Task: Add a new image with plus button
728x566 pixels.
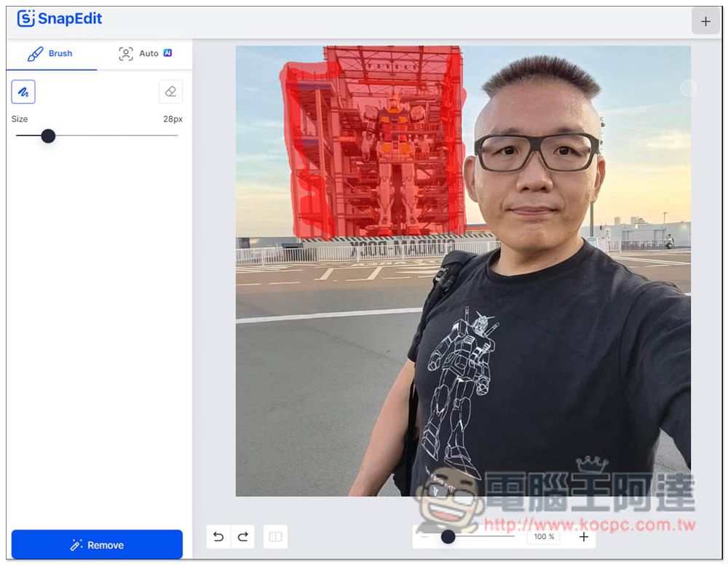Action: pyautogui.click(x=705, y=21)
